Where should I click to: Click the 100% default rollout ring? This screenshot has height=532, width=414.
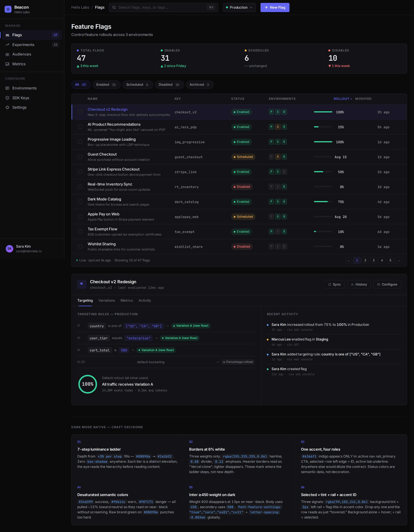[x=88, y=384]
